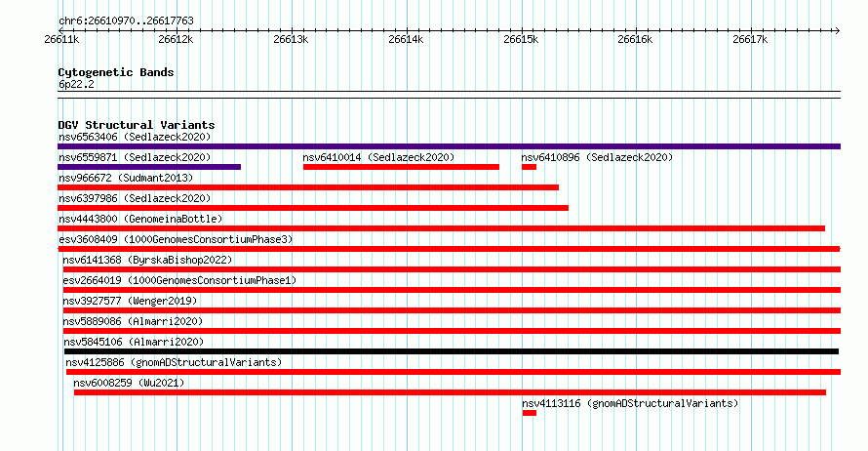Open the nsv6141368 (ByrskaBishop2022) label

click(147, 260)
